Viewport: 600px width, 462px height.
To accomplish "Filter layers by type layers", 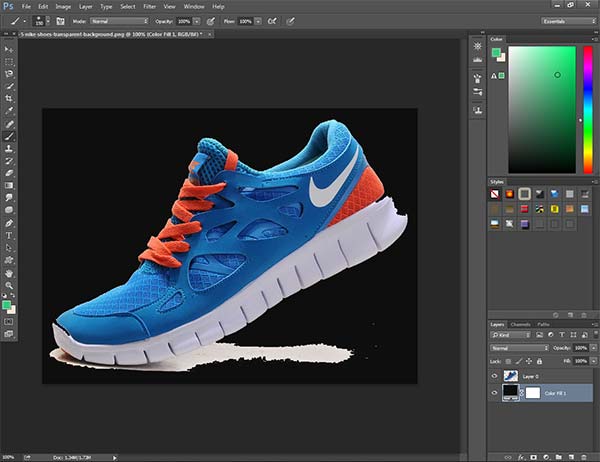I will [x=562, y=335].
